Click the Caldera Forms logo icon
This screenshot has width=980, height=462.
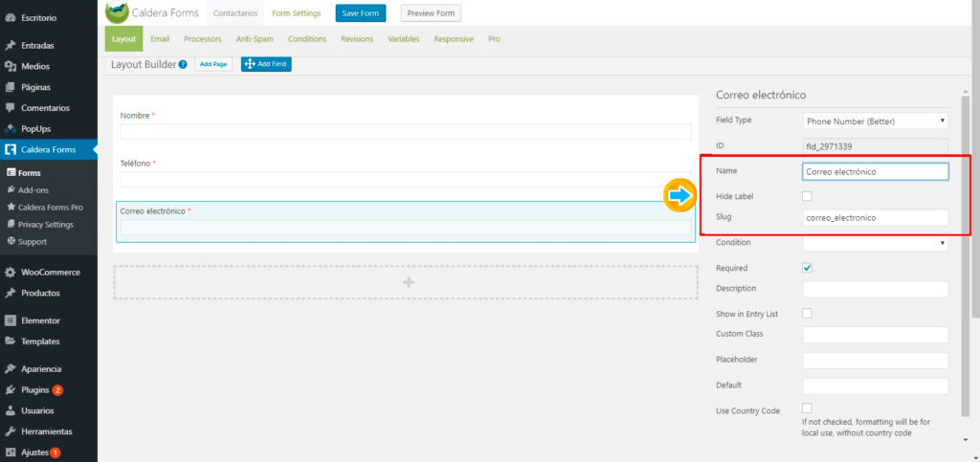click(118, 12)
